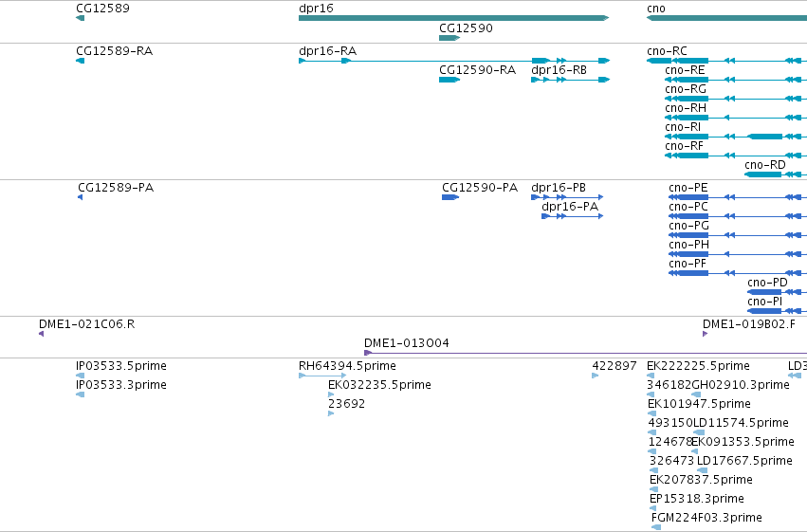The height and width of the screenshot is (532, 807).
Task: Click the cno-PD name label
Action: click(x=767, y=283)
